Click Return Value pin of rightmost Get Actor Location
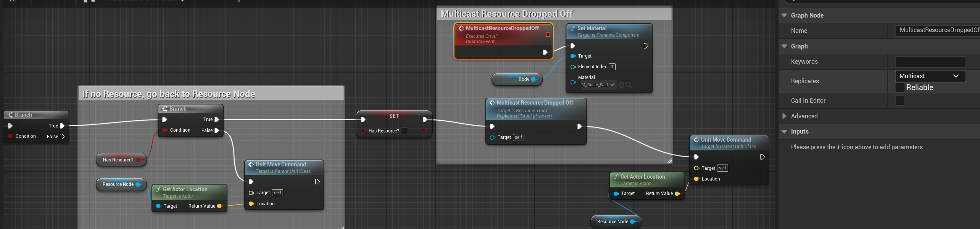The width and height of the screenshot is (980, 229). 677,194
